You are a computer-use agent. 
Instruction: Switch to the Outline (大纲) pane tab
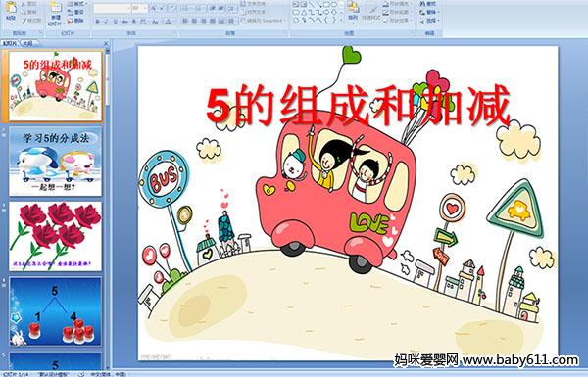coord(28,43)
